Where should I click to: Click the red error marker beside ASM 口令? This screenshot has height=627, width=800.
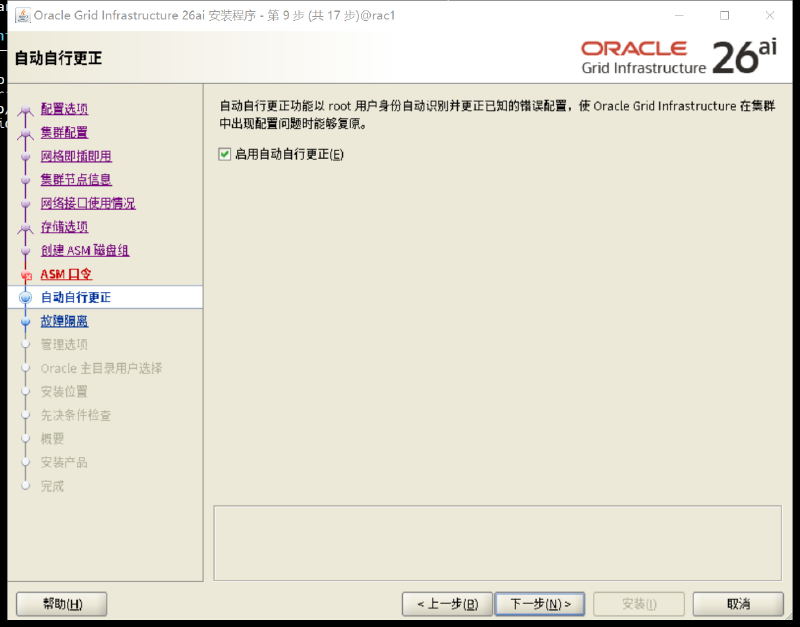[26, 275]
